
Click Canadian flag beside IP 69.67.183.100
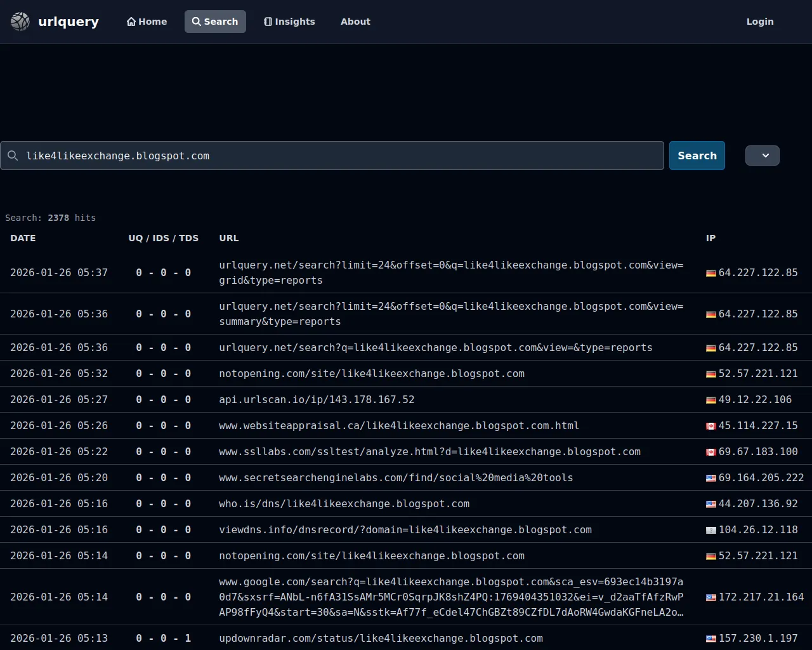pyautogui.click(x=710, y=452)
